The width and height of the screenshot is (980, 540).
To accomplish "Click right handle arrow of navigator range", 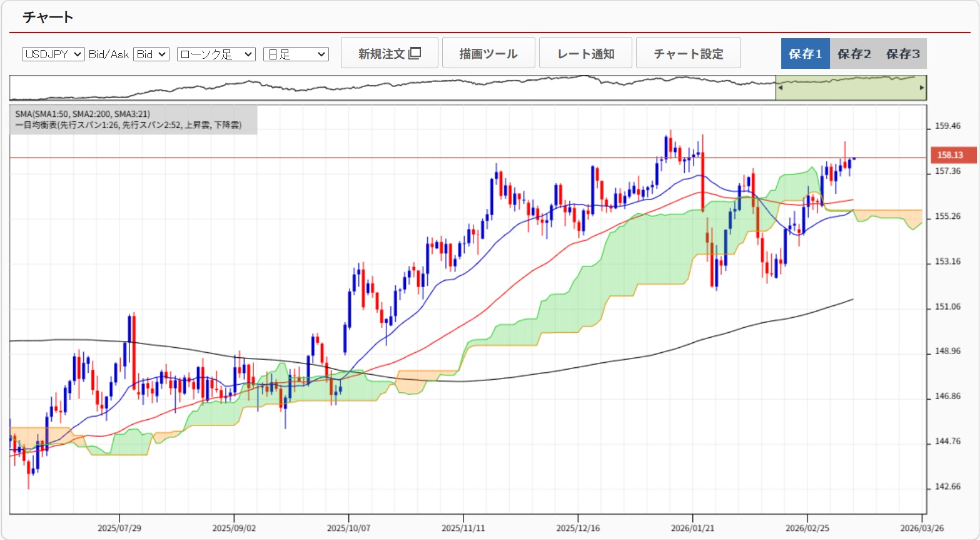I will click(922, 88).
